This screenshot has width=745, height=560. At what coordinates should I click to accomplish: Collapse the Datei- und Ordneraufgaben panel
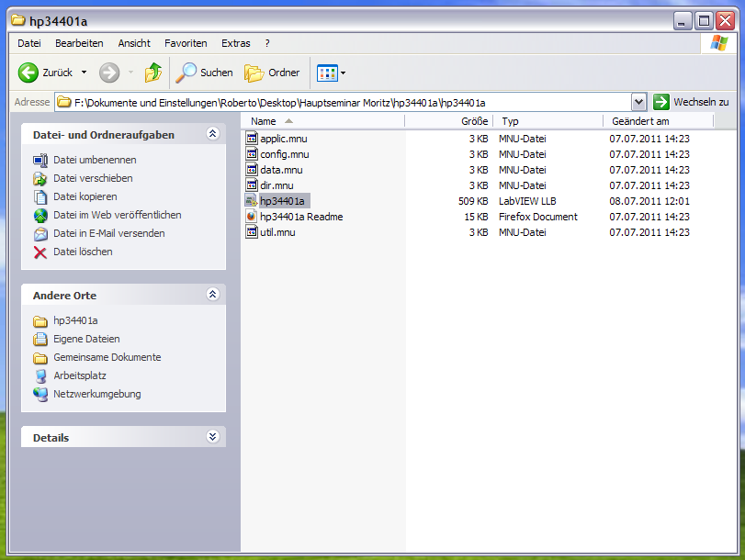click(x=213, y=134)
